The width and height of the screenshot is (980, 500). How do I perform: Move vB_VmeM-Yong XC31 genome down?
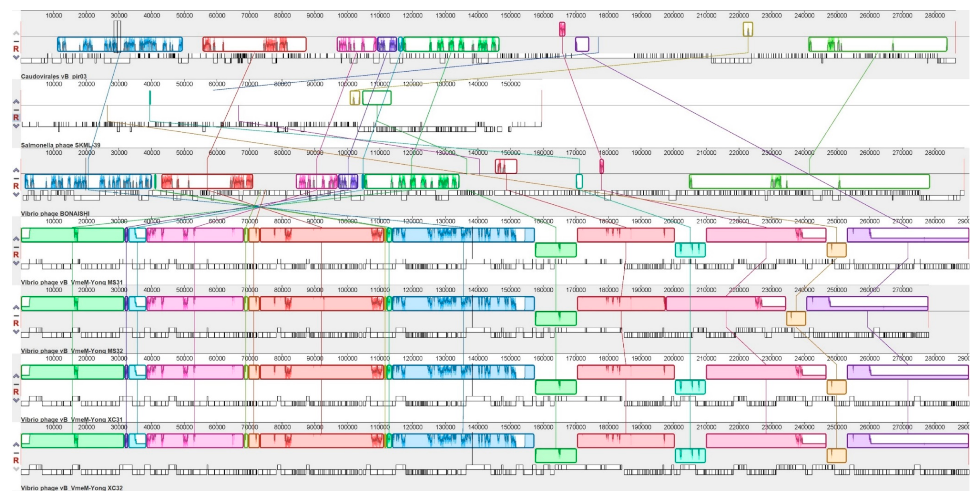click(x=16, y=400)
